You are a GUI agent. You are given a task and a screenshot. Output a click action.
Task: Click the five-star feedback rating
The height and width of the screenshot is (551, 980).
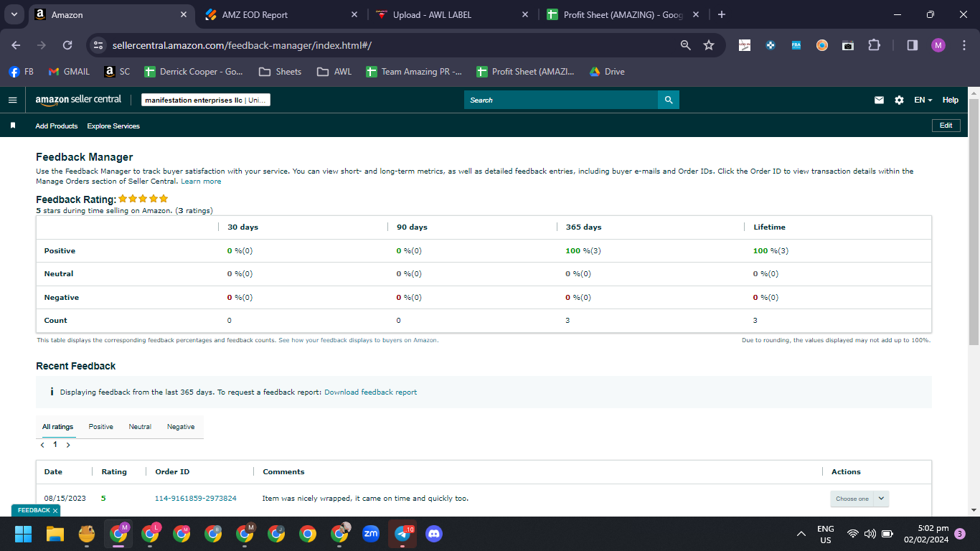(x=143, y=199)
